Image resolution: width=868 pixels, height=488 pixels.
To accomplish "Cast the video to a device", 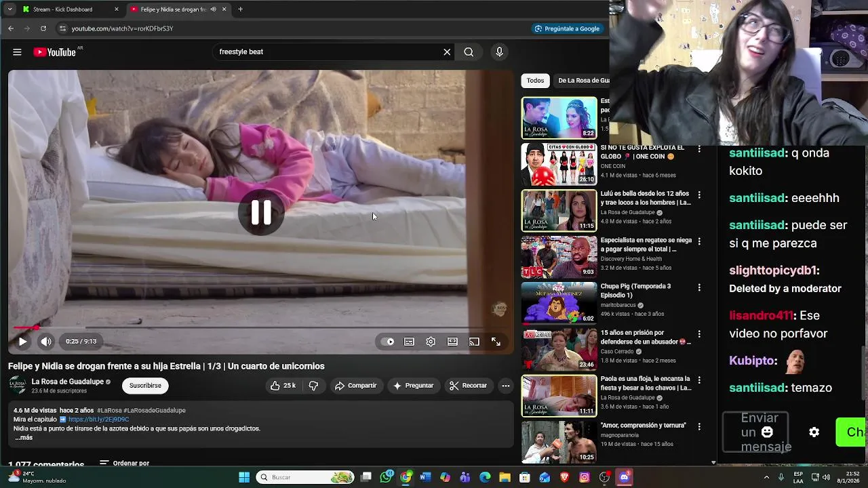I will pyautogui.click(x=474, y=342).
